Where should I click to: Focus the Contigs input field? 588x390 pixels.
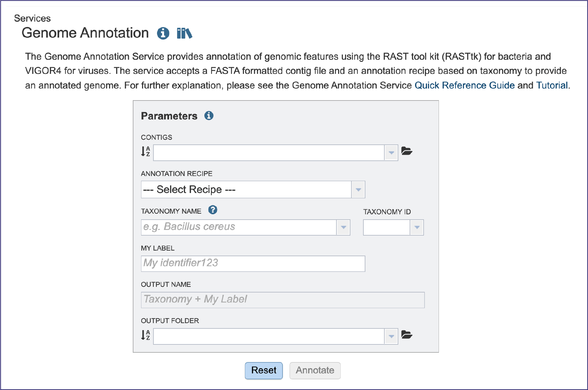[269, 153]
